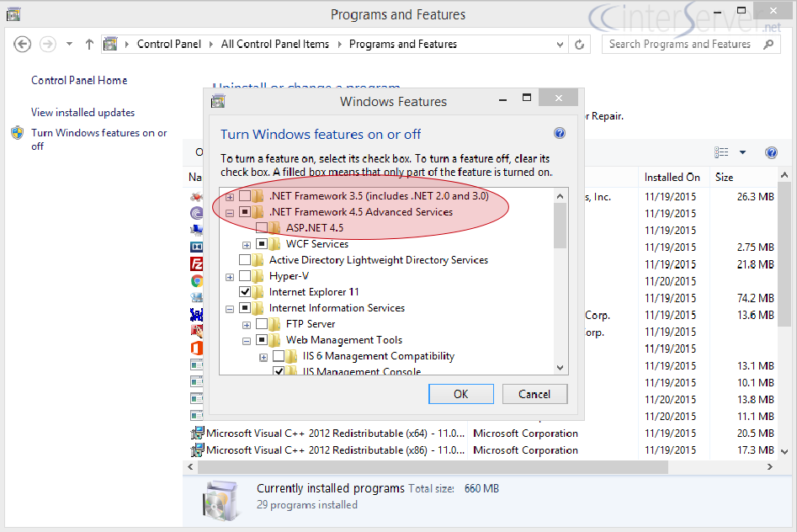Click the installed programs disc icon in details pane
This screenshot has width=797, height=532.
point(221,501)
